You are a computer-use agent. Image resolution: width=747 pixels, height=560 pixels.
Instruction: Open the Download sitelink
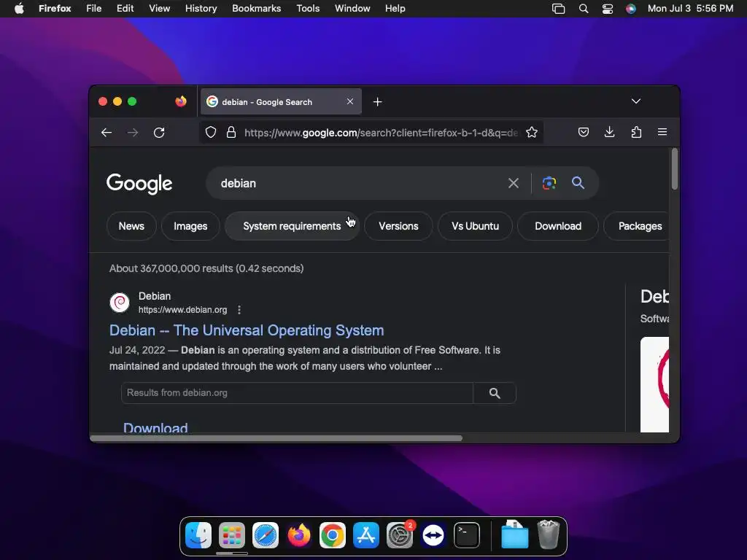coord(155,427)
